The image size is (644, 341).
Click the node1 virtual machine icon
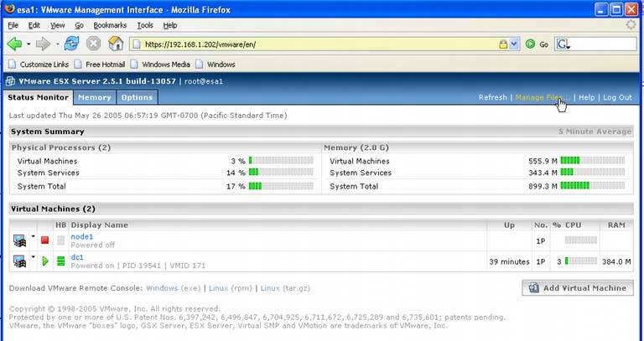tap(19, 240)
